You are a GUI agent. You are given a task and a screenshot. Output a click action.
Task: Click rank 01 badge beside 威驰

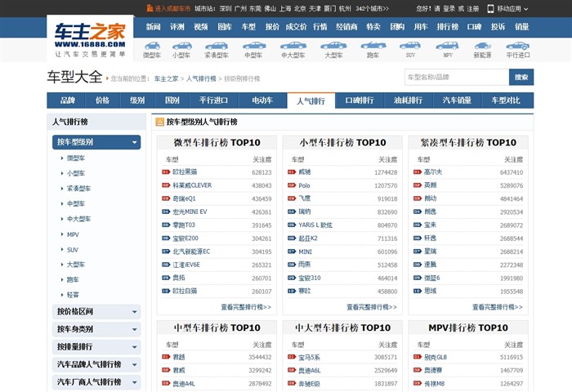pos(292,171)
